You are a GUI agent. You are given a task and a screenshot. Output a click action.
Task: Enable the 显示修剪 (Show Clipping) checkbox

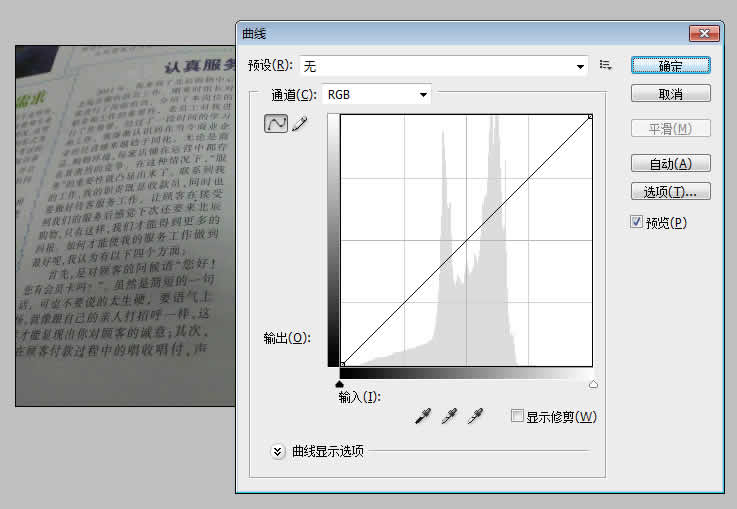[x=517, y=416]
